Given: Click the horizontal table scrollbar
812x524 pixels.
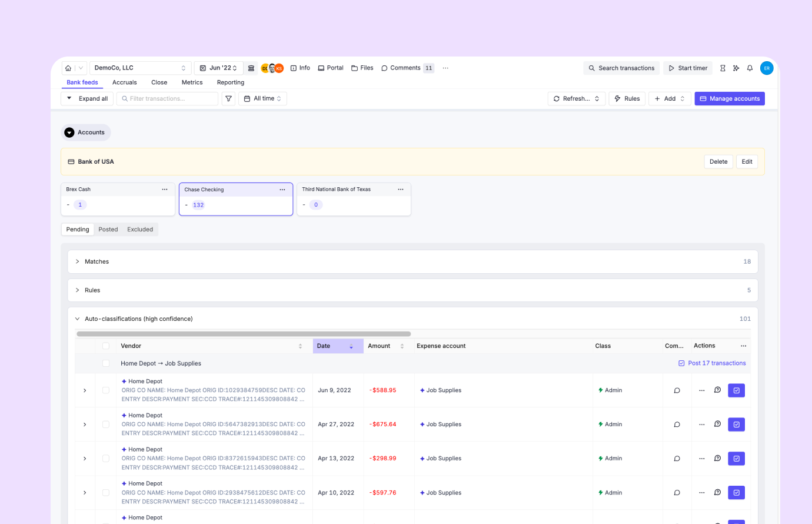Looking at the screenshot, I should tap(244, 334).
